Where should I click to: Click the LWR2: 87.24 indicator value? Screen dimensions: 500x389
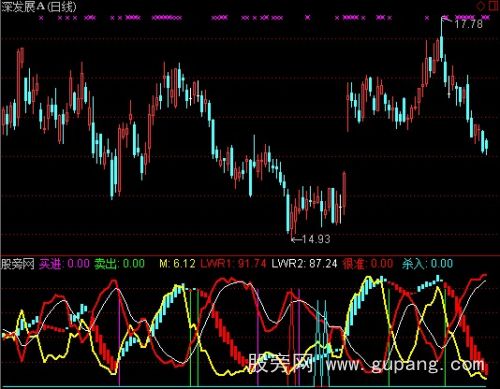tap(304, 264)
